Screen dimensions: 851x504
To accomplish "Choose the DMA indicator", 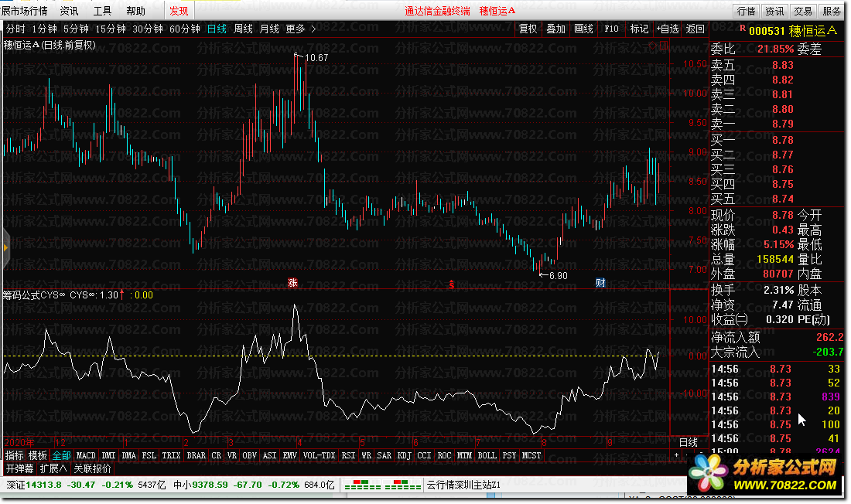I will (x=128, y=455).
